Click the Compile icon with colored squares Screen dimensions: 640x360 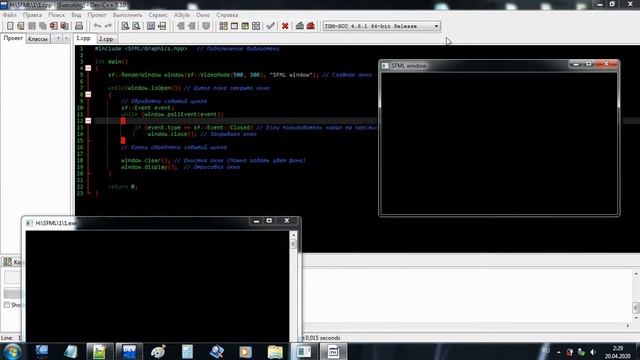pyautogui.click(x=223, y=26)
